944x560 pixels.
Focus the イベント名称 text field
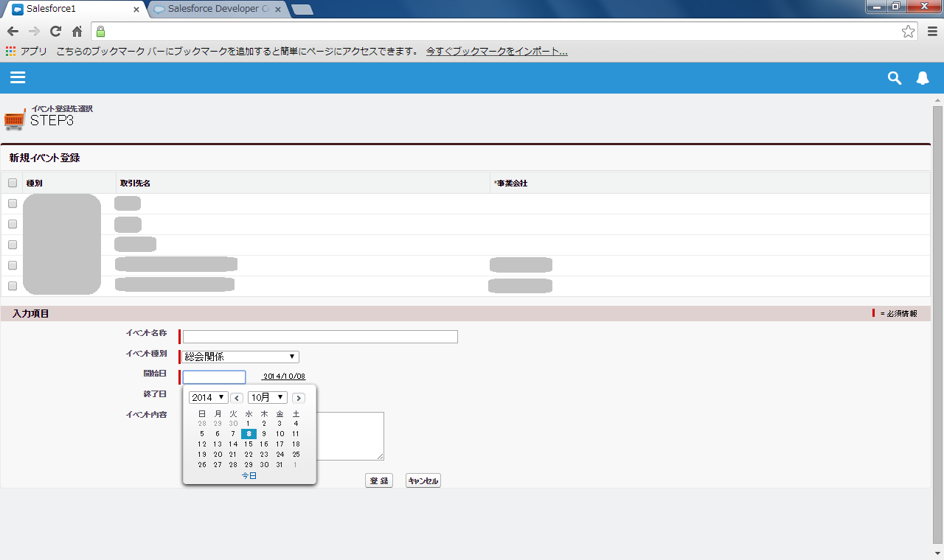(320, 337)
